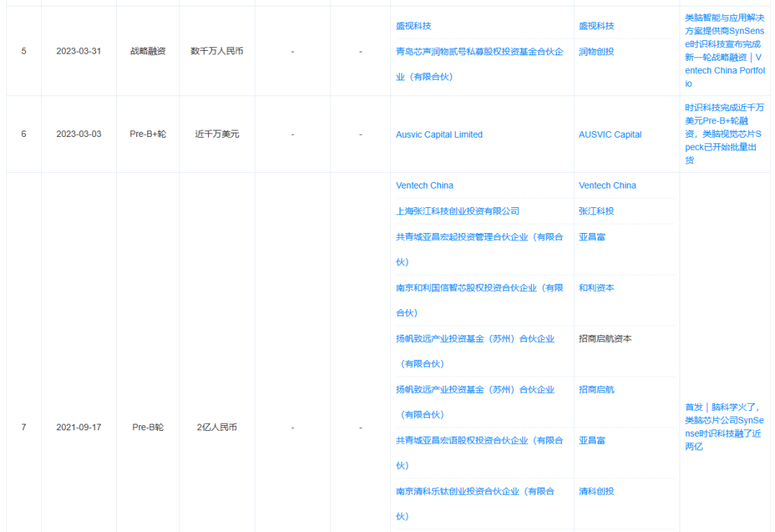Viewport: 775px width, 532px height.
Task: Click row number 6 cell
Action: pyautogui.click(x=24, y=134)
